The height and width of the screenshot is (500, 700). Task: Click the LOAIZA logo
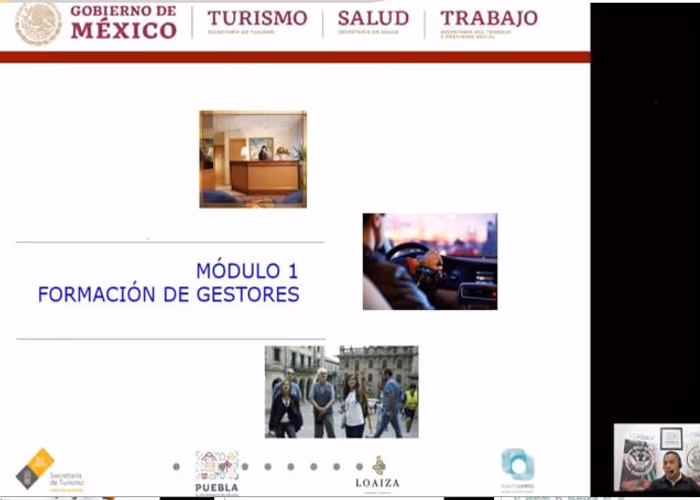click(378, 474)
